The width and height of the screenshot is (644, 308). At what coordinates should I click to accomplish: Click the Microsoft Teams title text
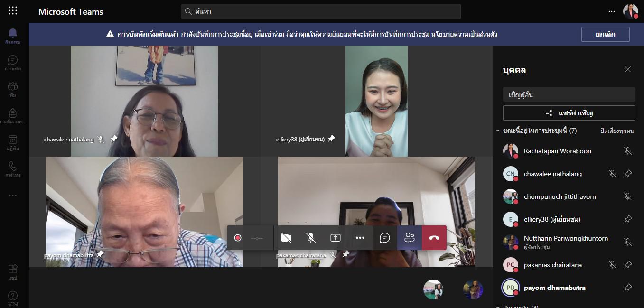(71, 12)
